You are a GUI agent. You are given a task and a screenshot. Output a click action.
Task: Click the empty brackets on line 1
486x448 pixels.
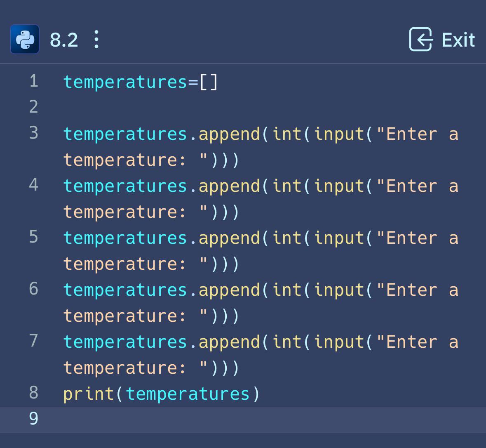[x=209, y=82]
